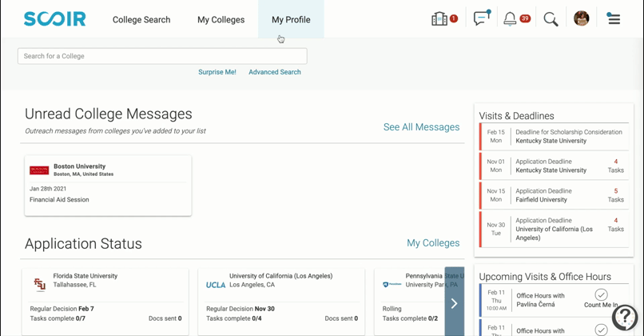Click the Search for a College field
This screenshot has height=336, width=644.
point(162,56)
